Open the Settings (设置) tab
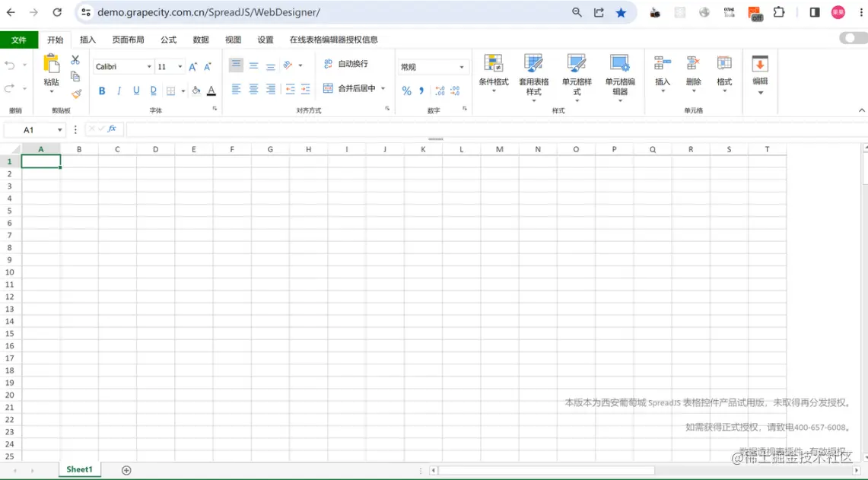 coord(265,40)
